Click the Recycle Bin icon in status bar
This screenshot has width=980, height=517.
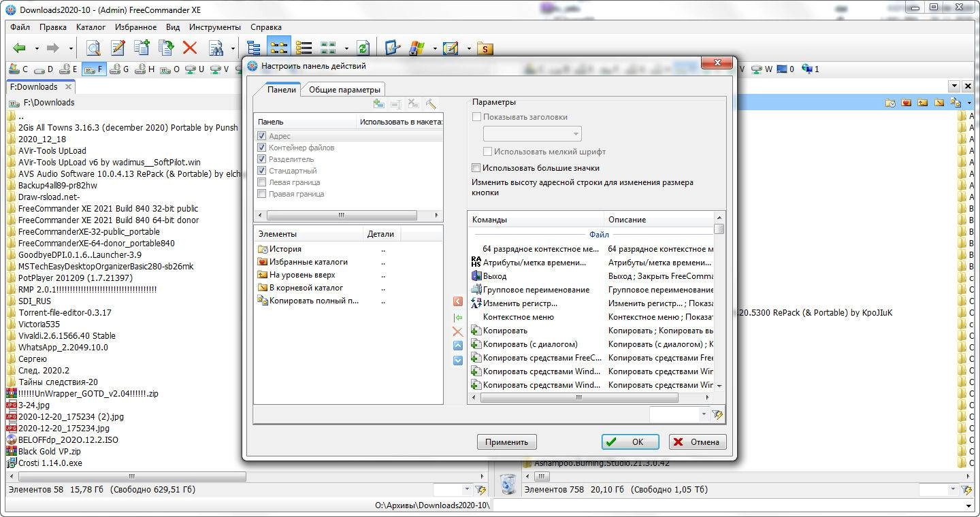(508, 484)
